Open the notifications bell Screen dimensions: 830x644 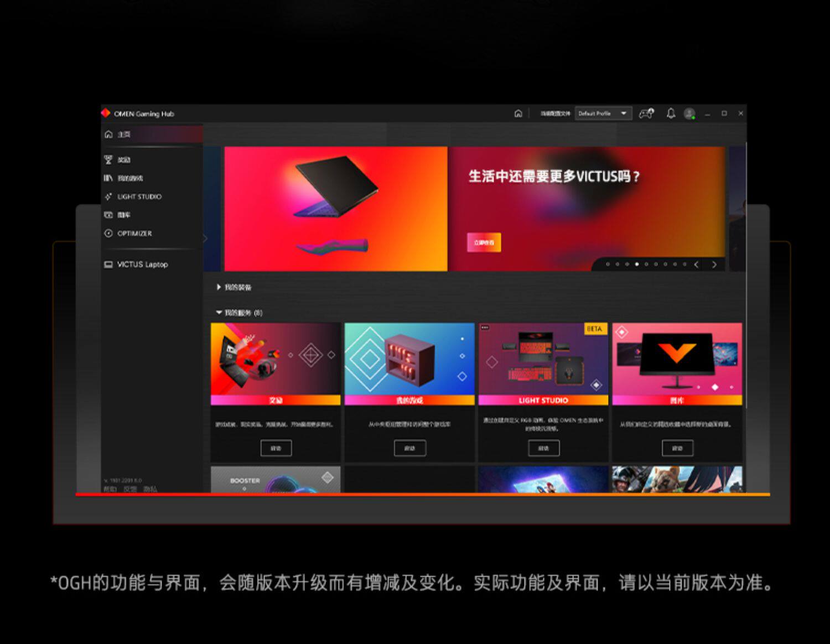coord(671,113)
